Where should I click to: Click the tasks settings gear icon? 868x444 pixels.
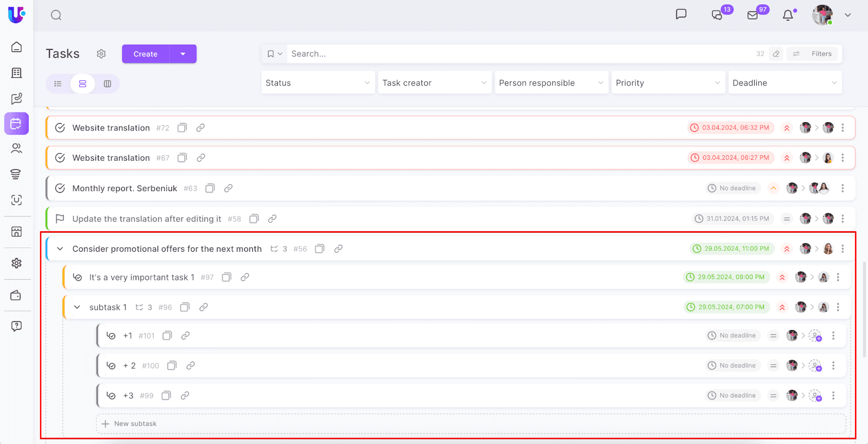click(x=101, y=54)
